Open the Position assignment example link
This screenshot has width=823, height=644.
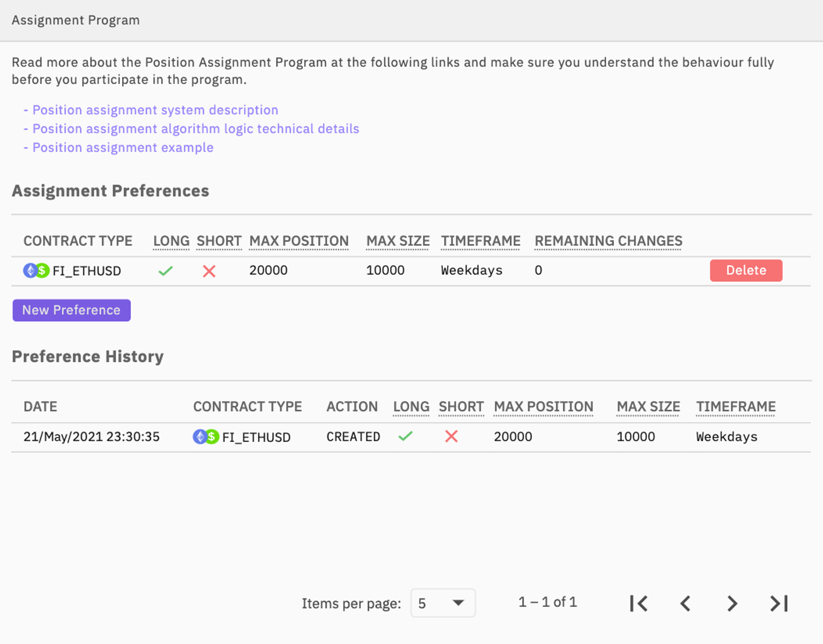click(x=122, y=147)
